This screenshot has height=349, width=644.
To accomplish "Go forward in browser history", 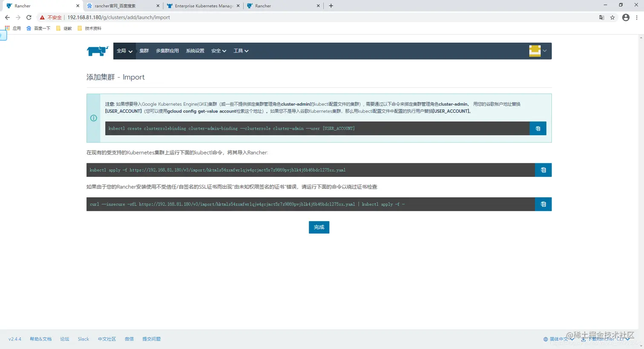I will point(18,17).
